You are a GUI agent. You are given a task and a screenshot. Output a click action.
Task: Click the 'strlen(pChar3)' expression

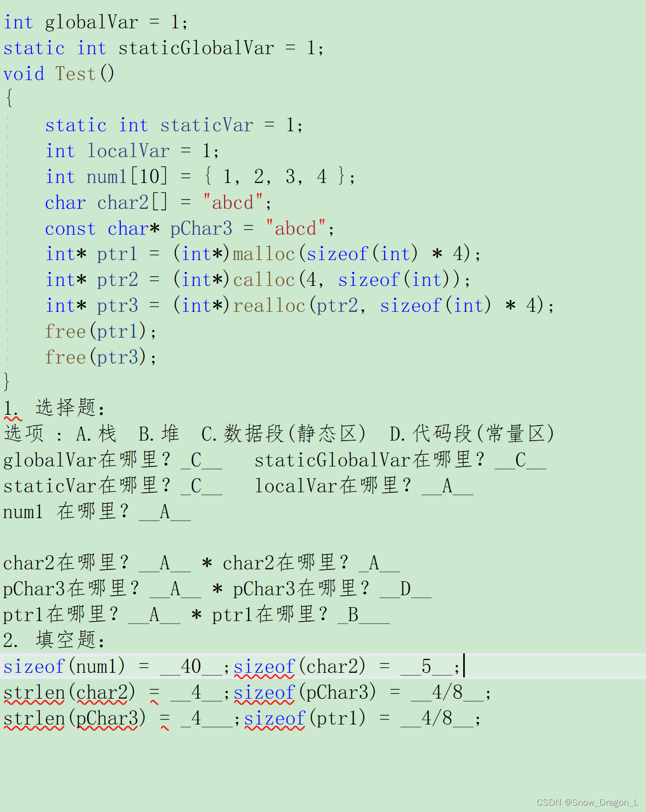point(75,718)
